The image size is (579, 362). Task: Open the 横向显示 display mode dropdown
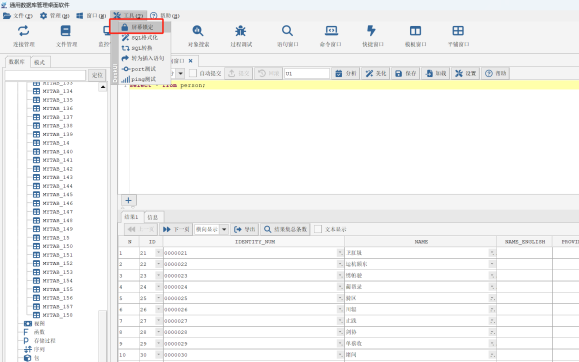[224, 229]
